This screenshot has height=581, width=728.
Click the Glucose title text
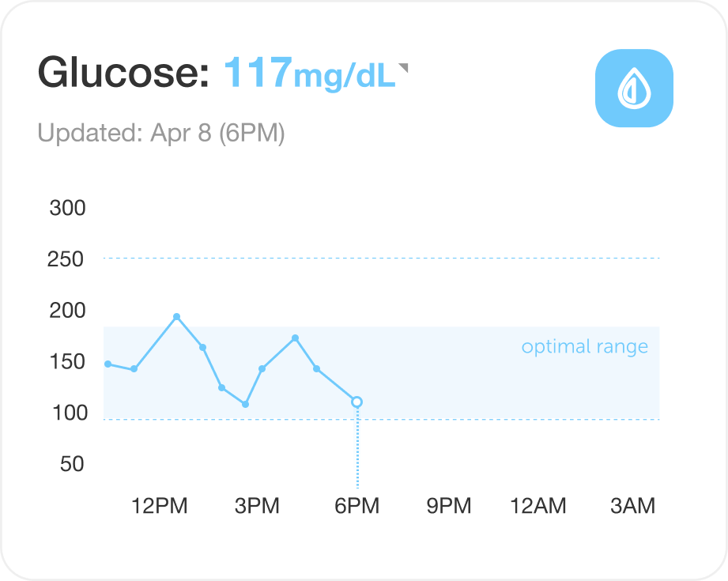(123, 74)
